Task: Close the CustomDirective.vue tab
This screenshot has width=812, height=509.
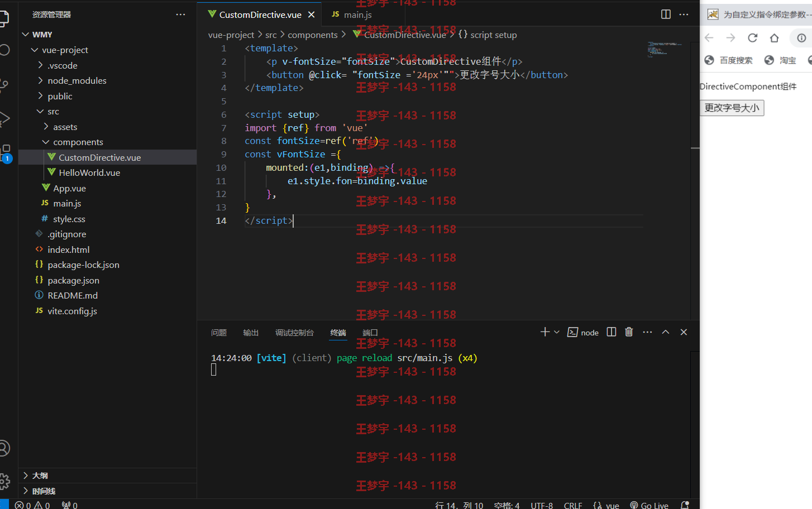Action: pyautogui.click(x=311, y=15)
